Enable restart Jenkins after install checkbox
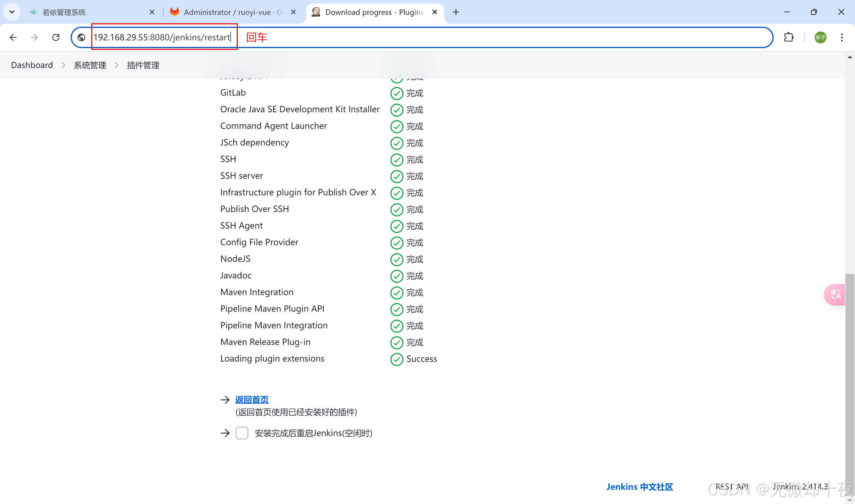The height and width of the screenshot is (504, 855). [242, 433]
